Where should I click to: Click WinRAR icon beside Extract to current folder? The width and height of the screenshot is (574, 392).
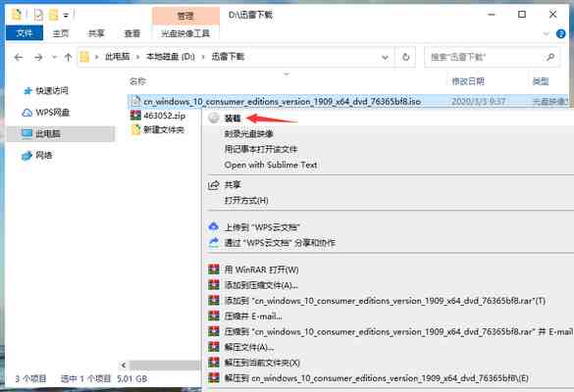click(214, 363)
